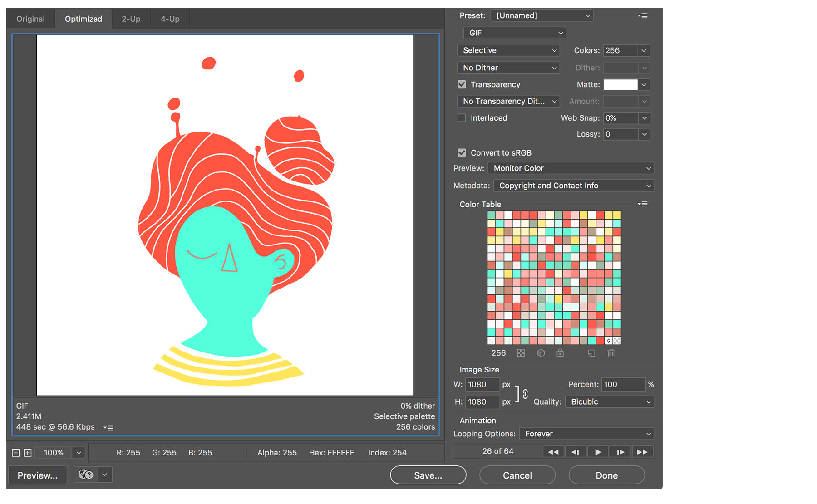Add new color to the Color Table
This screenshot has height=504, width=817.
tap(591, 353)
